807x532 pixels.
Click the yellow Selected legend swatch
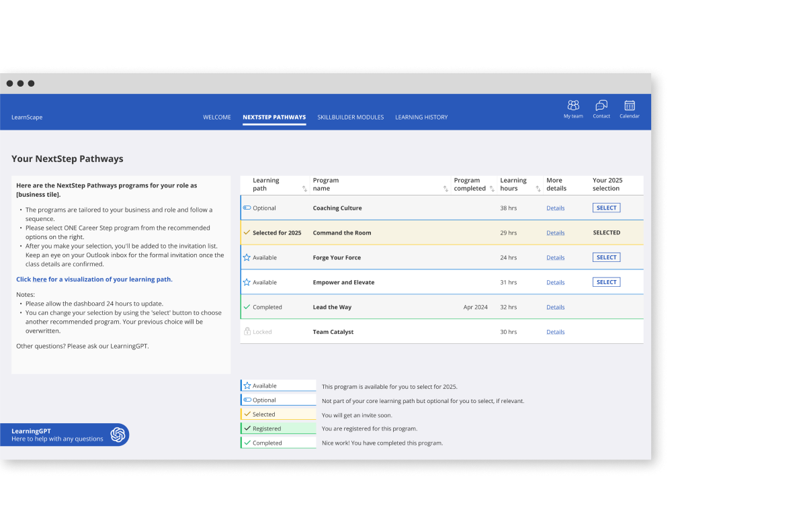[x=278, y=413]
